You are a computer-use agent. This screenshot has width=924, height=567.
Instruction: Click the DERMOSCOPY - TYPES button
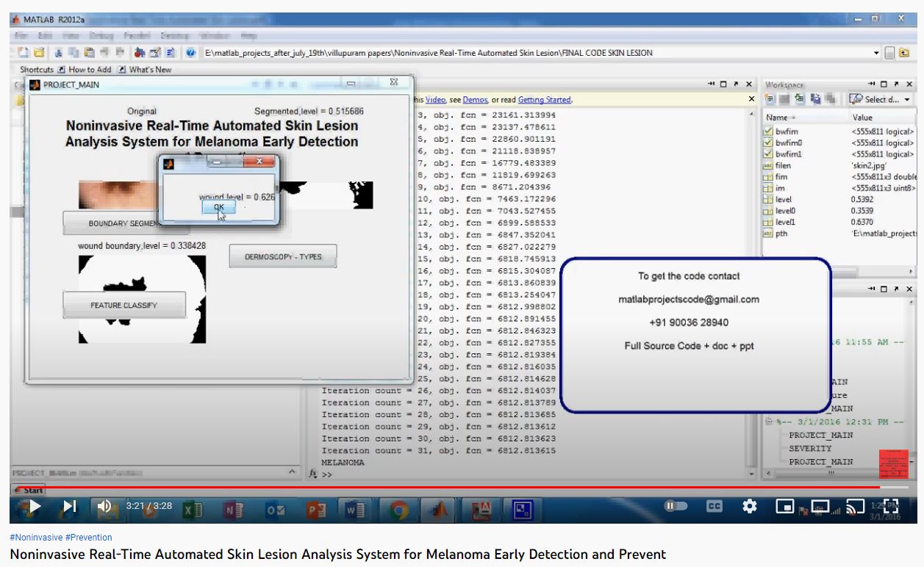point(283,257)
